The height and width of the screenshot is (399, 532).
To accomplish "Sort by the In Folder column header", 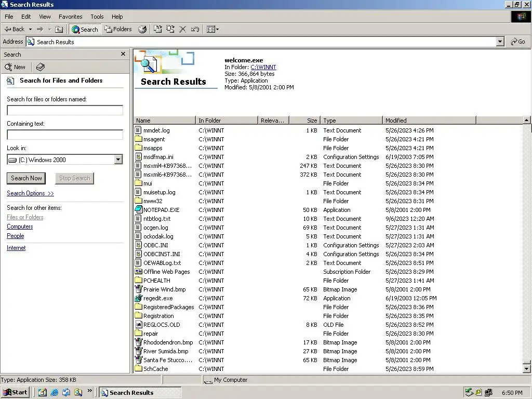I will 227,121.
